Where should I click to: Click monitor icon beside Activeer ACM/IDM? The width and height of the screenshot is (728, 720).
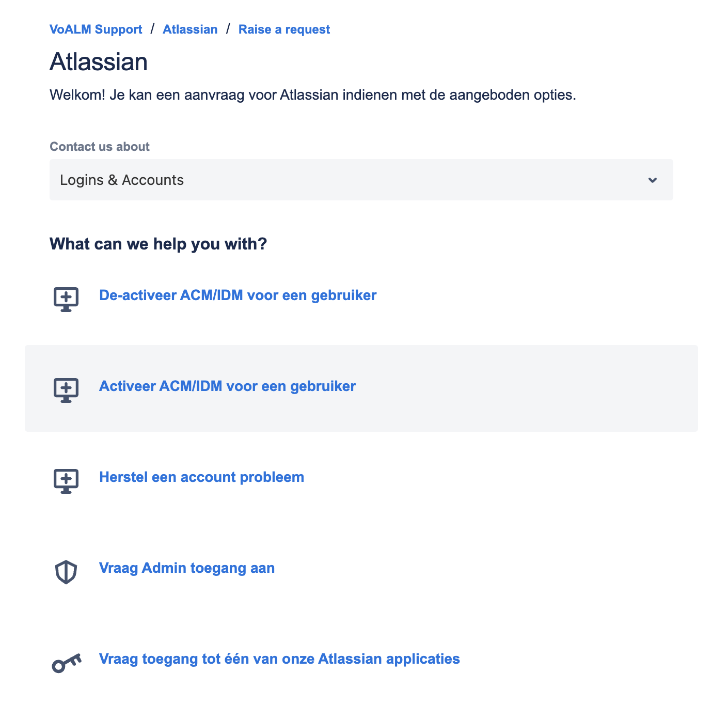point(66,390)
